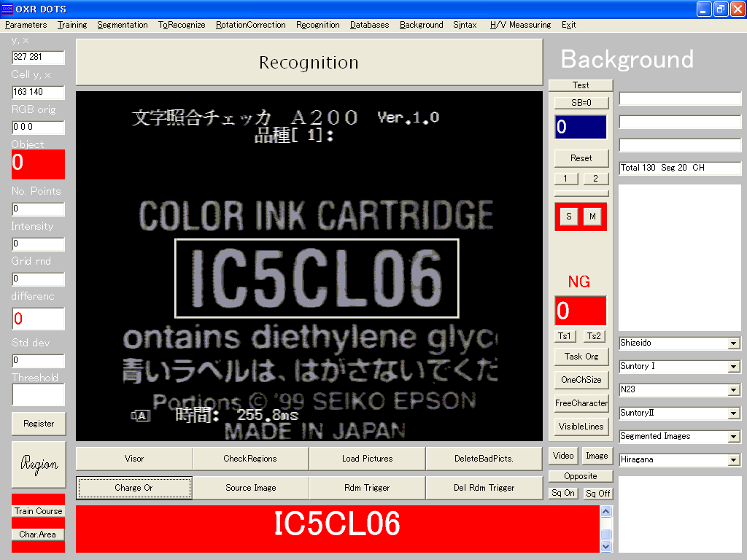The image size is (747, 560).
Task: Click the Register button
Action: pos(39,424)
